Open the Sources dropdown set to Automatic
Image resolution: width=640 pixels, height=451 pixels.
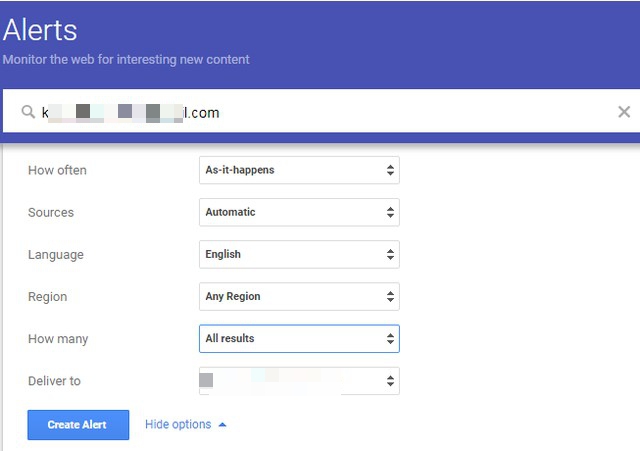[299, 212]
